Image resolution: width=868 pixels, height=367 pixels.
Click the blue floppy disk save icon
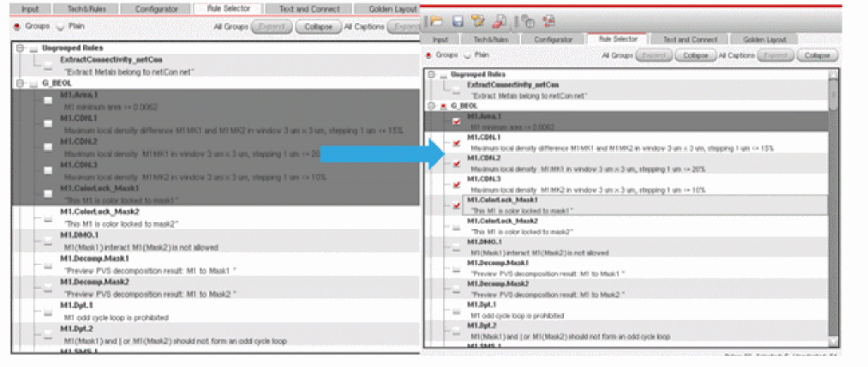(x=457, y=20)
